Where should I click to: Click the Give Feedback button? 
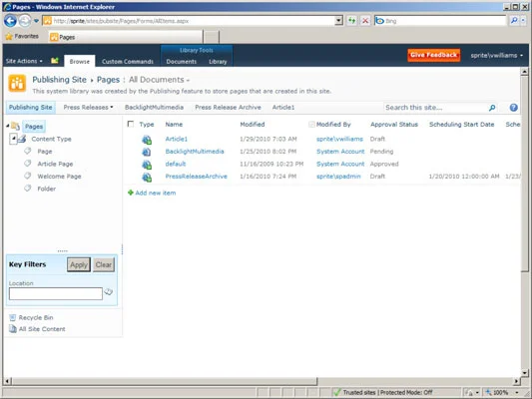tap(433, 55)
